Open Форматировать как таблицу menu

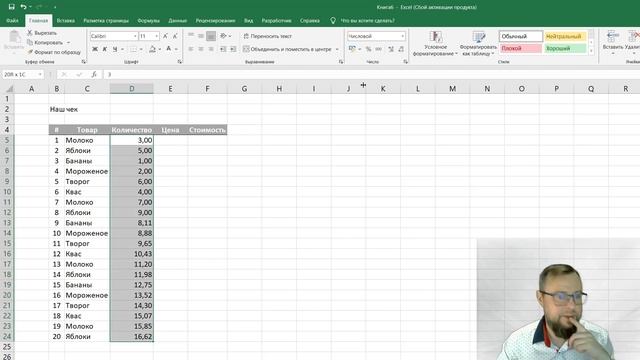click(x=478, y=43)
